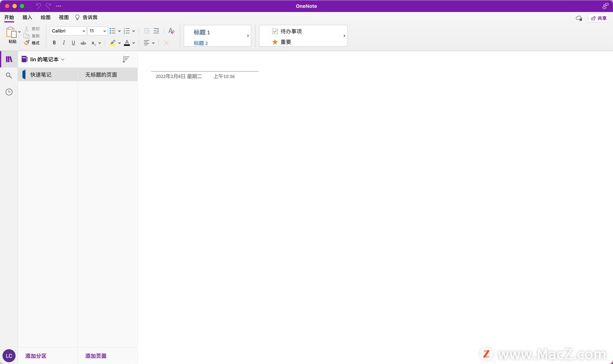Expand the heading styles gallery
Viewport: 613px width, 364px height.
tap(248, 36)
